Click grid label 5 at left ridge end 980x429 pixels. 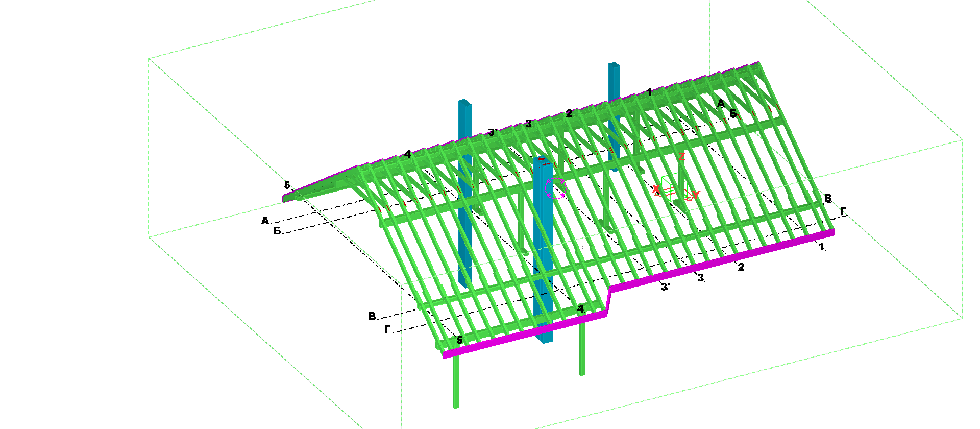pos(287,185)
